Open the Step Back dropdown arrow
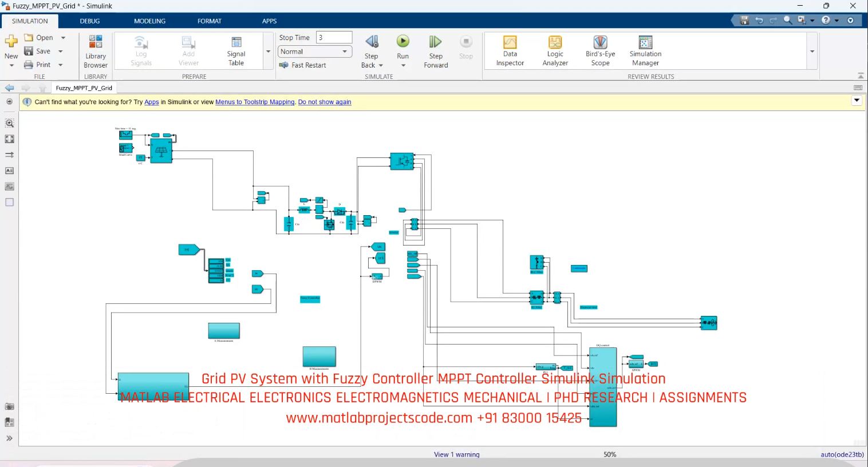 pos(381,65)
